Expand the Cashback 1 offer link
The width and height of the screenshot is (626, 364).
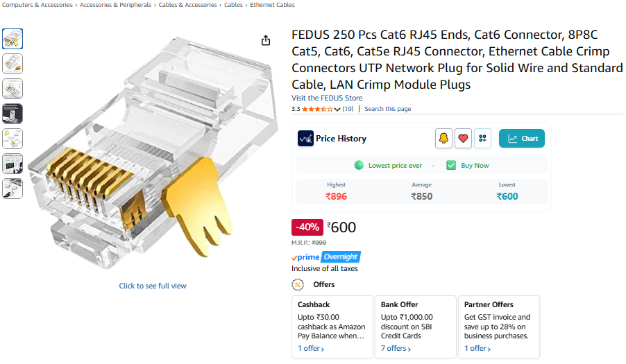point(311,349)
